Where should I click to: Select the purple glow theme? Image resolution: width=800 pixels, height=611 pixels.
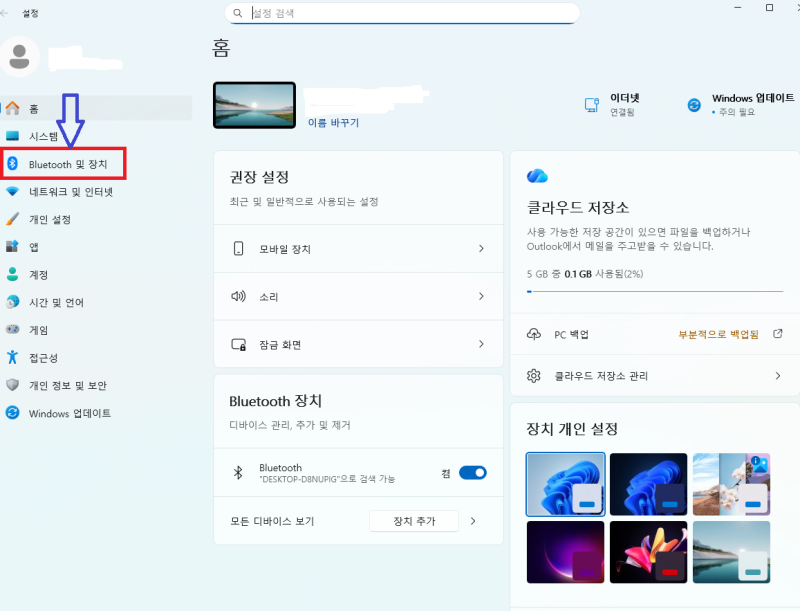point(565,552)
